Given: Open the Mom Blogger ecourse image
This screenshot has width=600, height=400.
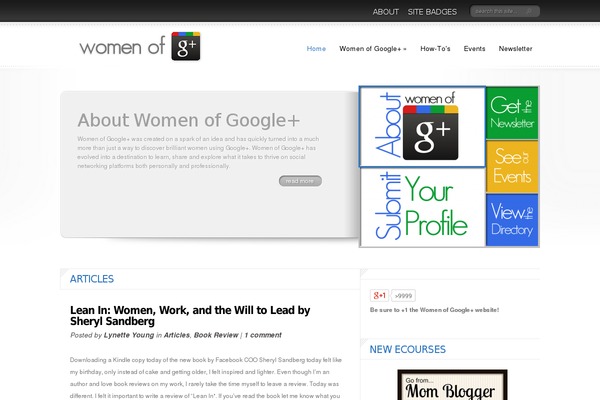Looking at the screenshot, I should pyautogui.click(x=452, y=385).
